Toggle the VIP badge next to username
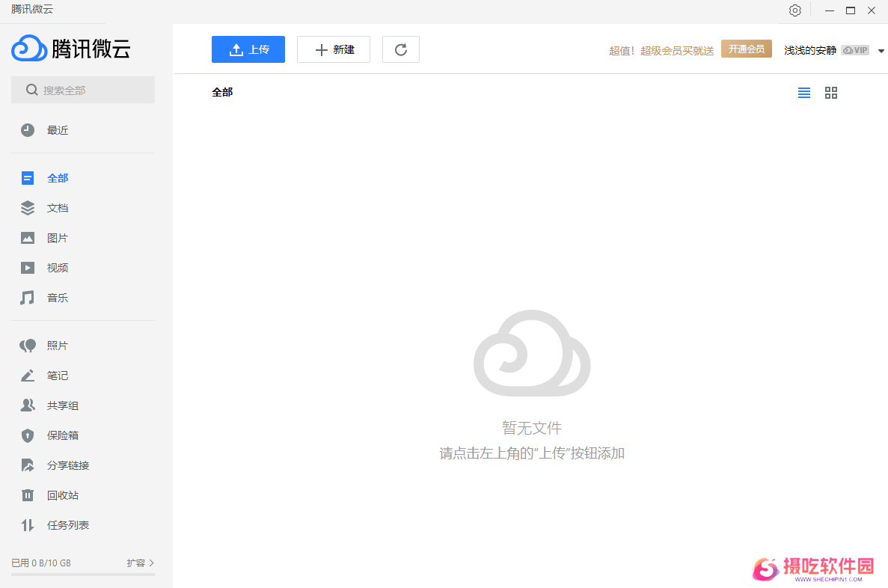This screenshot has height=588, width=888. [x=855, y=49]
